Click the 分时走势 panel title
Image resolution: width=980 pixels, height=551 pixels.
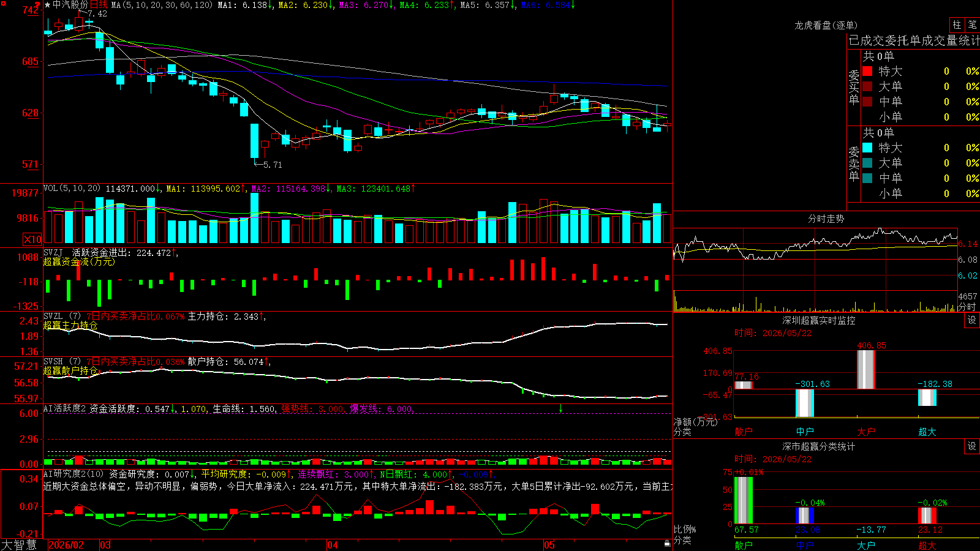(x=826, y=219)
